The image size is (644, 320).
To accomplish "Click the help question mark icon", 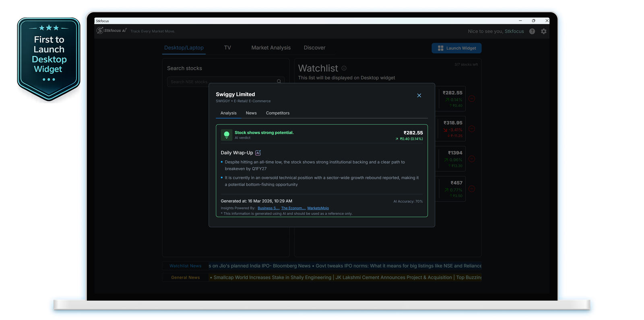I will pos(532,31).
